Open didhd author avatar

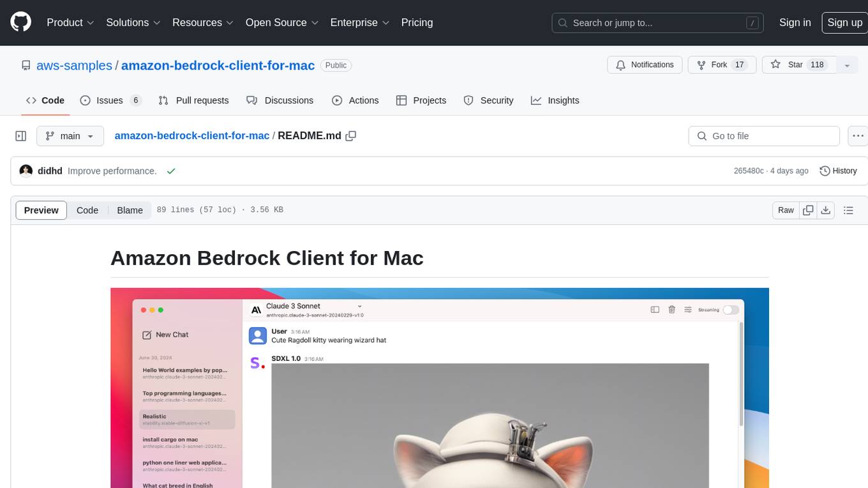point(26,171)
